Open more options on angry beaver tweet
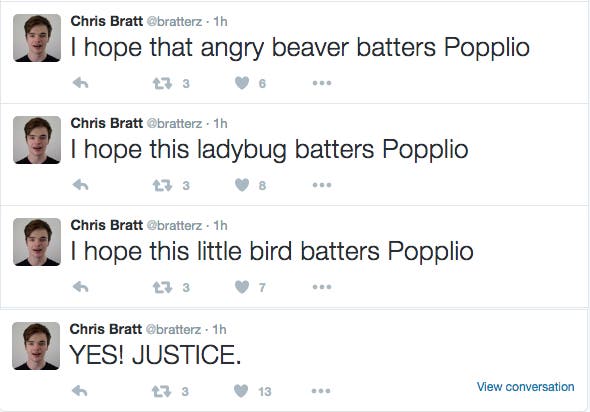The width and height of the screenshot is (590, 412). 322,83
